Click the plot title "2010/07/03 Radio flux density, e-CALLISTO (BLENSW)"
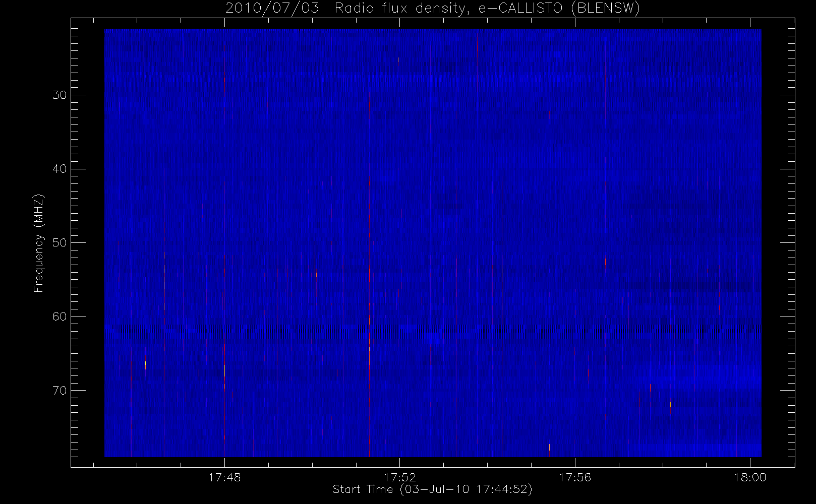This screenshot has height=504, width=816. [432, 9]
